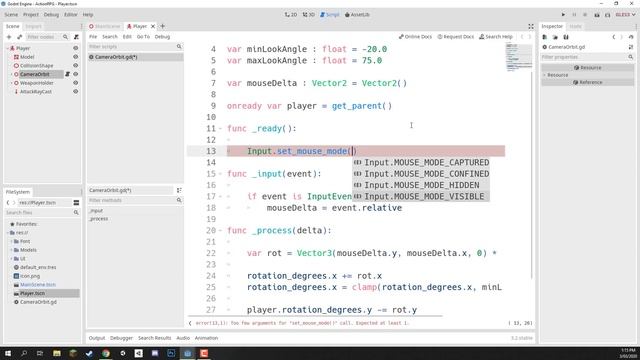Toggle visibility of Model node
This screenshot has height=360, width=640.
pos(76,57)
